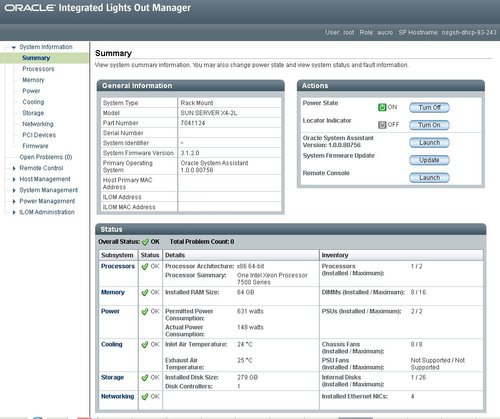The width and height of the screenshot is (500, 419).
Task: Open the Storage page in the sidebar
Action: click(x=33, y=113)
